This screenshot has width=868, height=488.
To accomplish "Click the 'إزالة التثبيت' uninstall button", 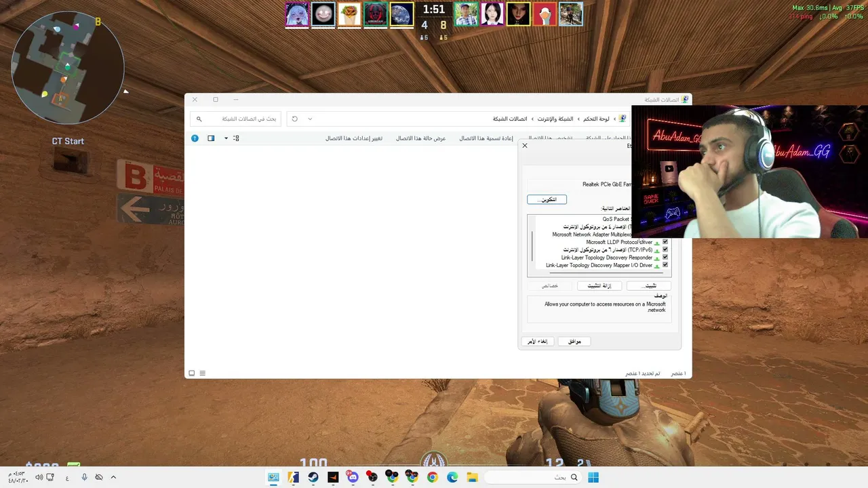I will click(600, 285).
